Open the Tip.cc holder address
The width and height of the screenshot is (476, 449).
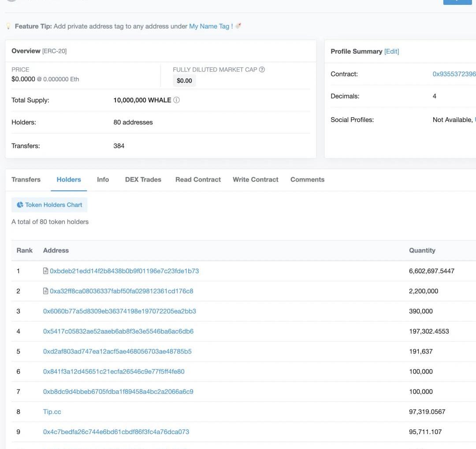pyautogui.click(x=52, y=412)
